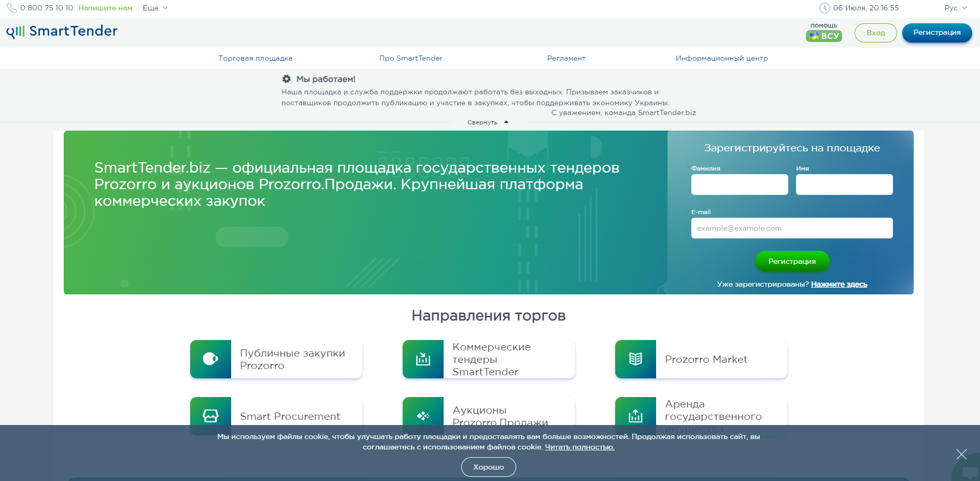Click the gear icon next to Мы работаем!
980x481 pixels.
[x=286, y=79]
